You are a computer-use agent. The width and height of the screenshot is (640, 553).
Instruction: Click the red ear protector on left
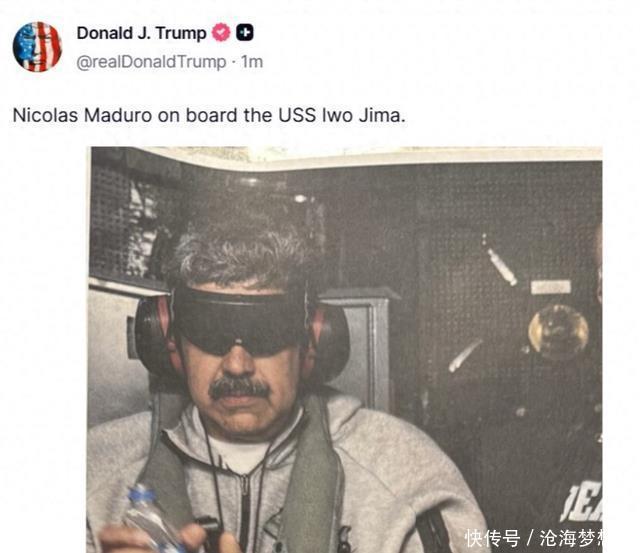(153, 337)
